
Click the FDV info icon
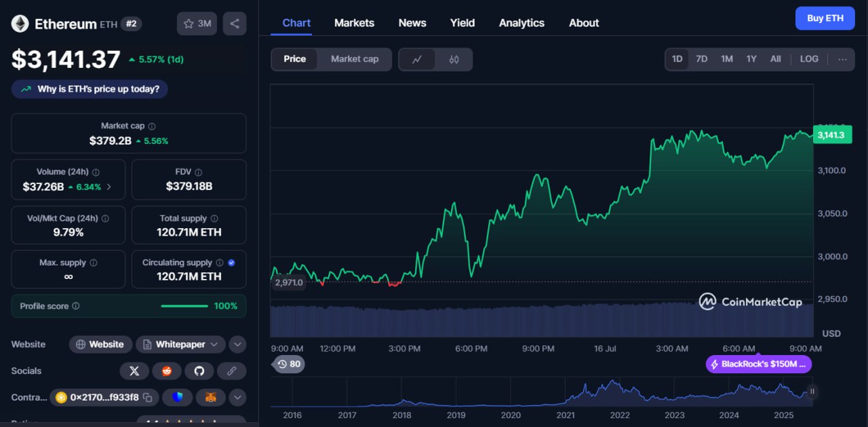click(x=198, y=172)
